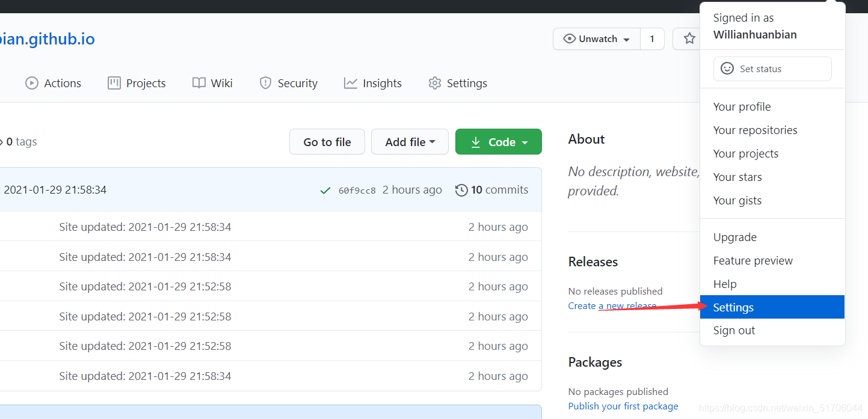Click the About heading
The width and height of the screenshot is (868, 419).
[586, 139]
